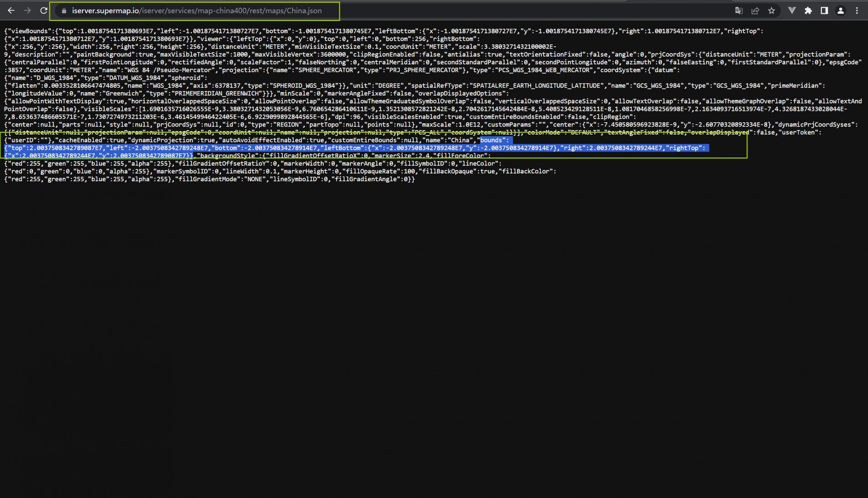Open the Chrome profile avatar
Viewport: 868px width, 498px height.
click(x=841, y=10)
